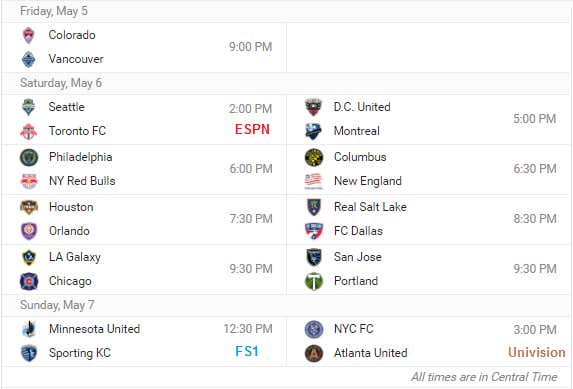Click the Real Salt Lake team name
Image resolution: width=573 pixels, height=389 pixels.
[370, 207]
